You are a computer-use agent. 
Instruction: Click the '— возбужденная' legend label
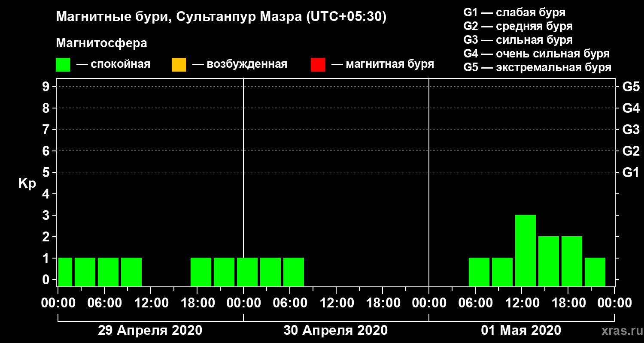pos(240,65)
